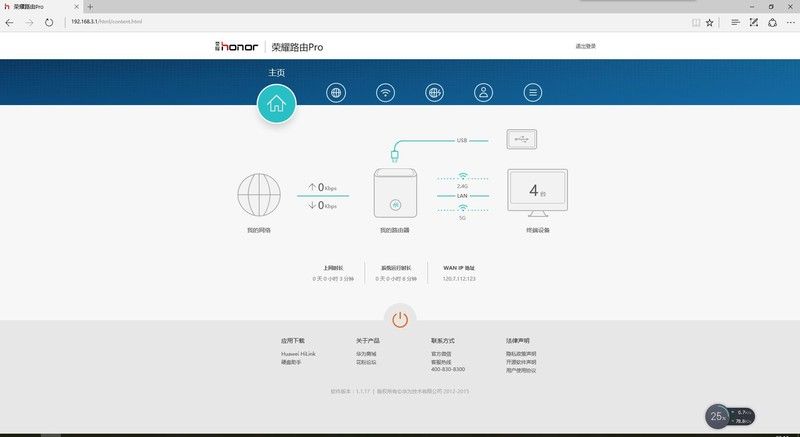Viewport: 800px width, 437px height.
Task: Open the 华为商城 link
Action: [366, 353]
